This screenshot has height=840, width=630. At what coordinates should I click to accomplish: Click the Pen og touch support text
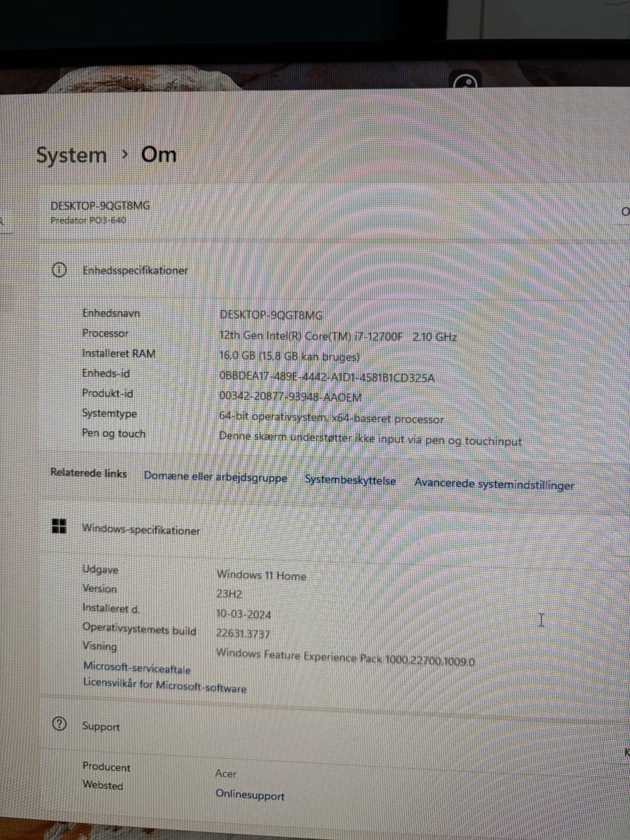[x=370, y=438]
